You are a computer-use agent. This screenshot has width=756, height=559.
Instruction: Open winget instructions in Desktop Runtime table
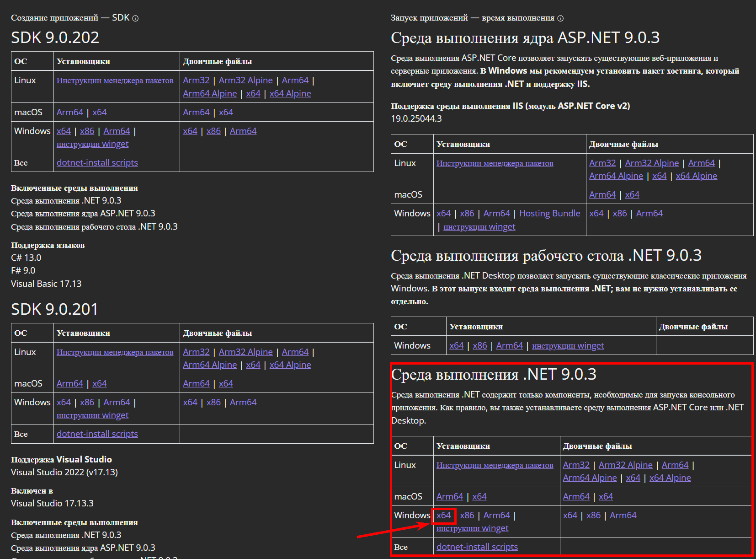[x=568, y=346]
